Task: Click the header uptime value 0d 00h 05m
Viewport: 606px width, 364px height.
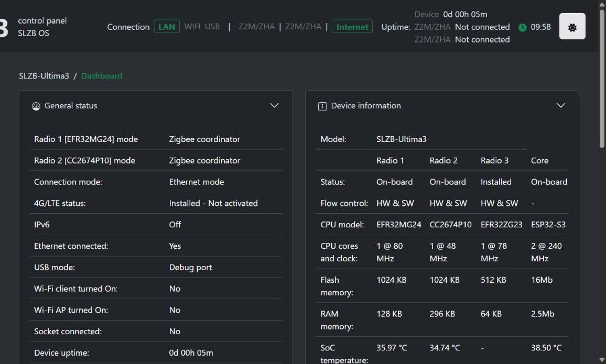Action: coord(465,15)
